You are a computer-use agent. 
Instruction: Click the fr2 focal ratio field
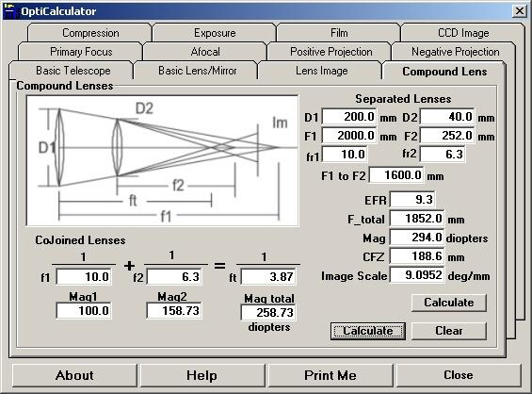coord(443,155)
